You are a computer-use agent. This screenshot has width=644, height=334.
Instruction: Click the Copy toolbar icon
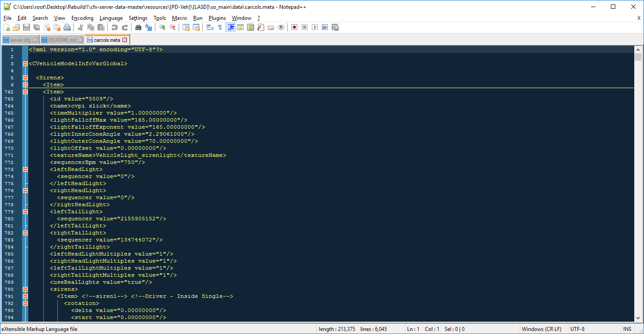click(x=91, y=27)
